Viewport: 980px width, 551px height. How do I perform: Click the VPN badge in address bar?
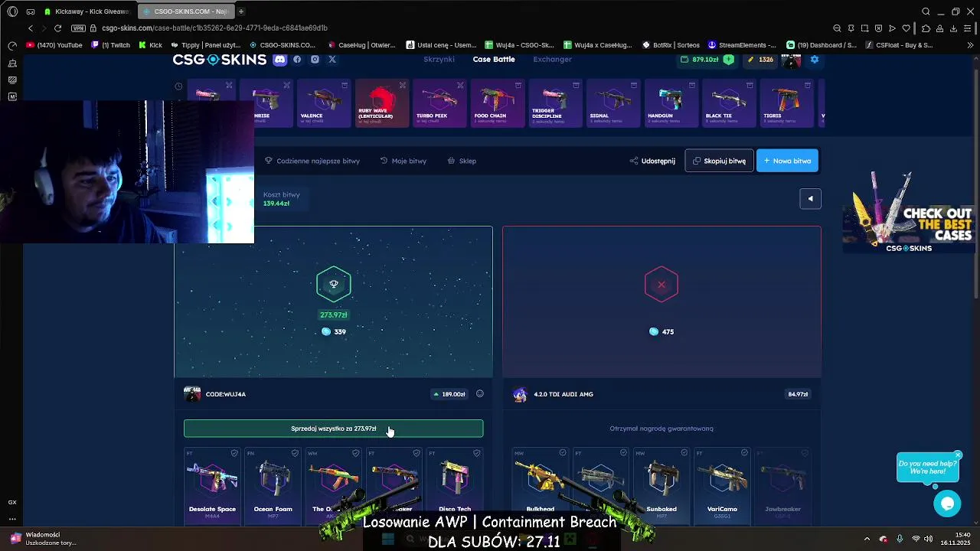coord(78,28)
